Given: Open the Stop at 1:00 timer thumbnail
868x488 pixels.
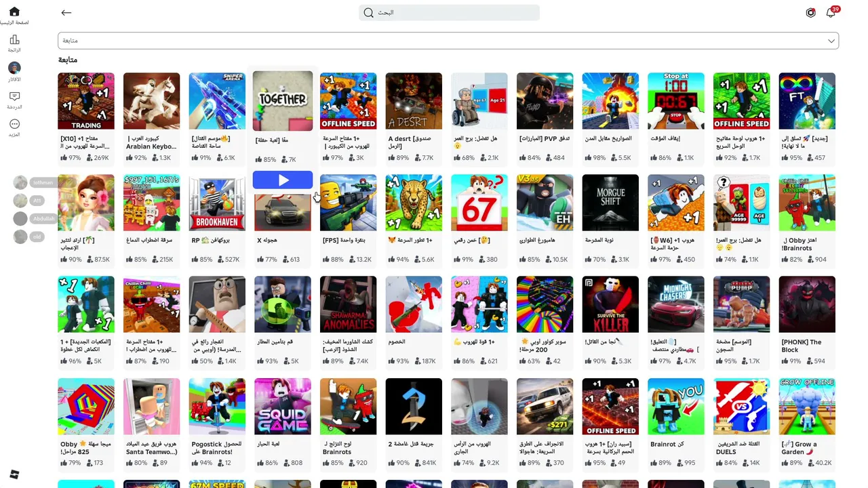Looking at the screenshot, I should pyautogui.click(x=676, y=101).
